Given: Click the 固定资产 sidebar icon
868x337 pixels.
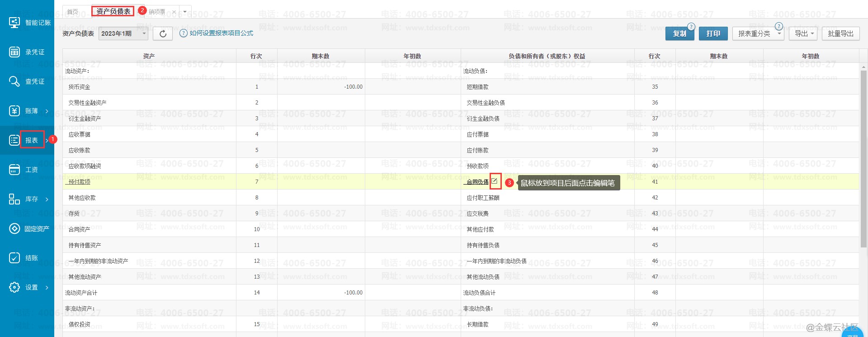Looking at the screenshot, I should [x=14, y=228].
